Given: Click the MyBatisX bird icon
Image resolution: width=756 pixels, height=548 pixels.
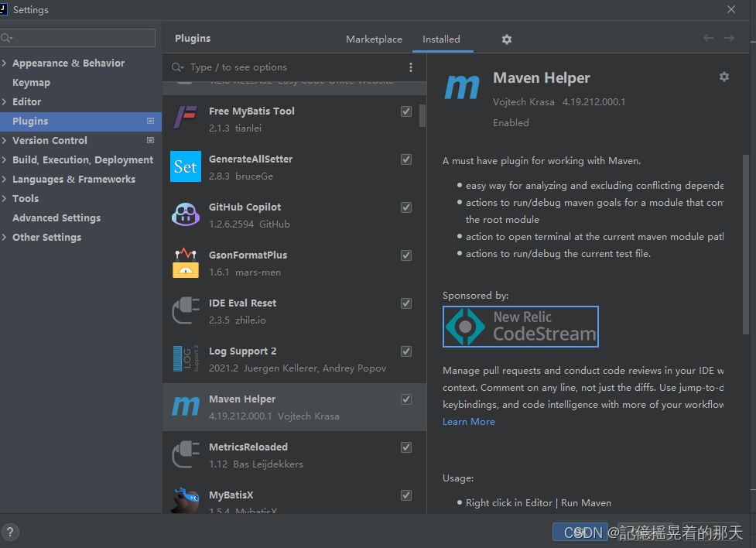Looking at the screenshot, I should click(186, 500).
